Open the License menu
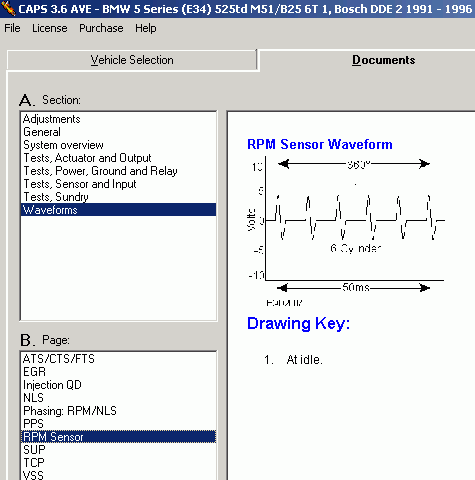Viewport: 475px width, 480px height. click(x=50, y=28)
